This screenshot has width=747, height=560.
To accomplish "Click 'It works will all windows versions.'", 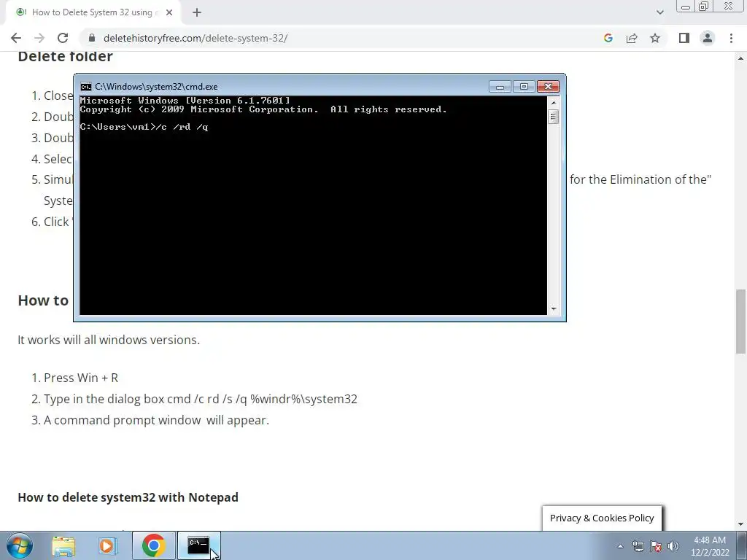I will 109,340.
